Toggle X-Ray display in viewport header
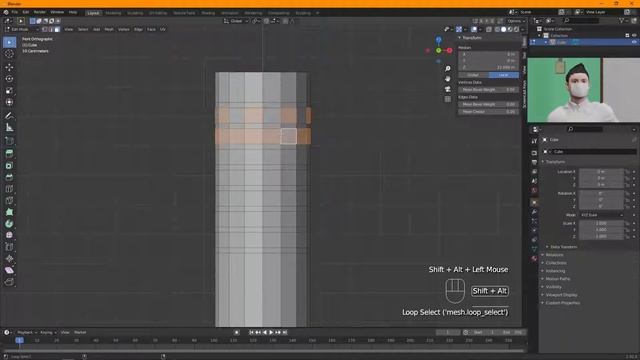 click(489, 29)
